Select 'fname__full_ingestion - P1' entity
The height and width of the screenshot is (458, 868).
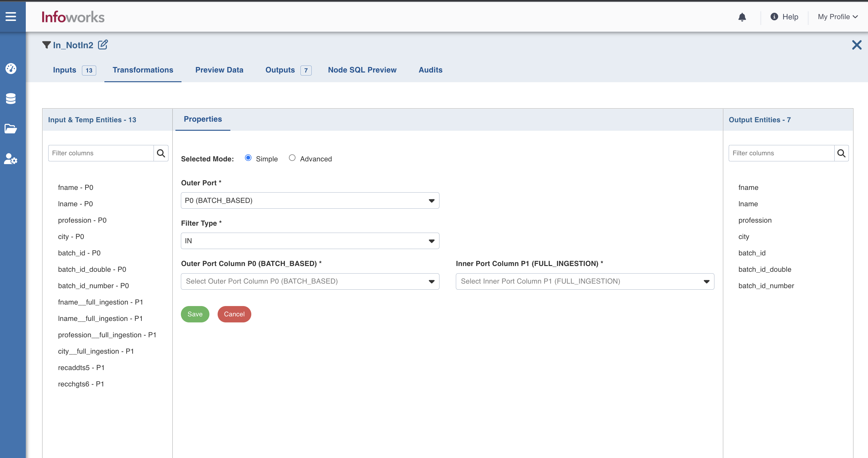tap(100, 302)
